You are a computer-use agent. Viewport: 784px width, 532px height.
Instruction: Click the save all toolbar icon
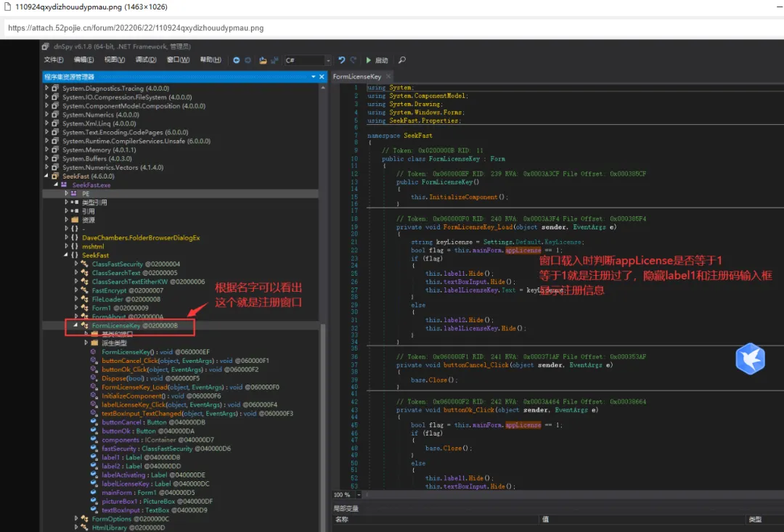tap(274, 60)
